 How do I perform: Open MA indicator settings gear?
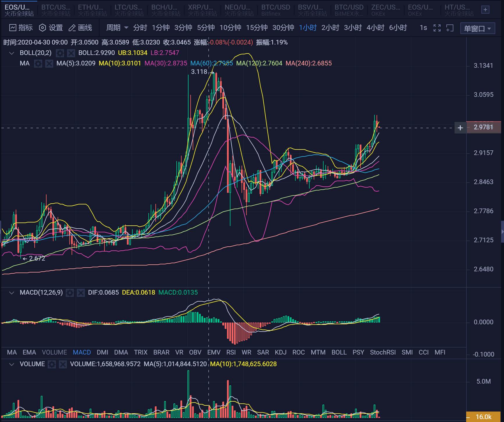coord(38,63)
